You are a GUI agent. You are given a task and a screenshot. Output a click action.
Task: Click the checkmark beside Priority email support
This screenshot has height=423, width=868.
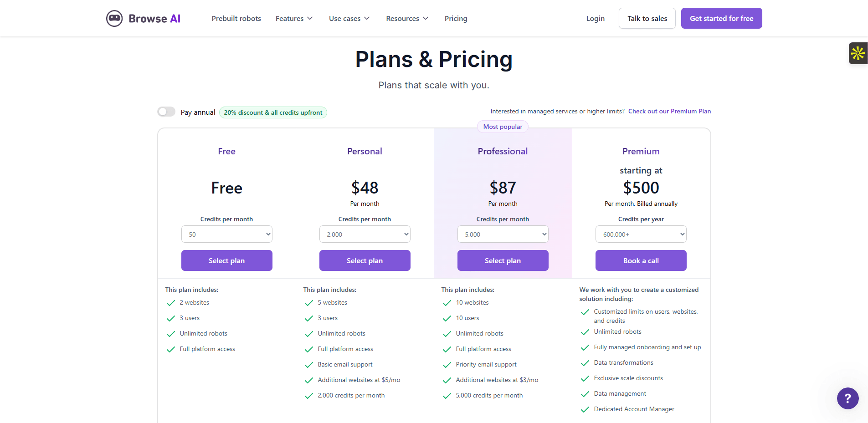[447, 365]
